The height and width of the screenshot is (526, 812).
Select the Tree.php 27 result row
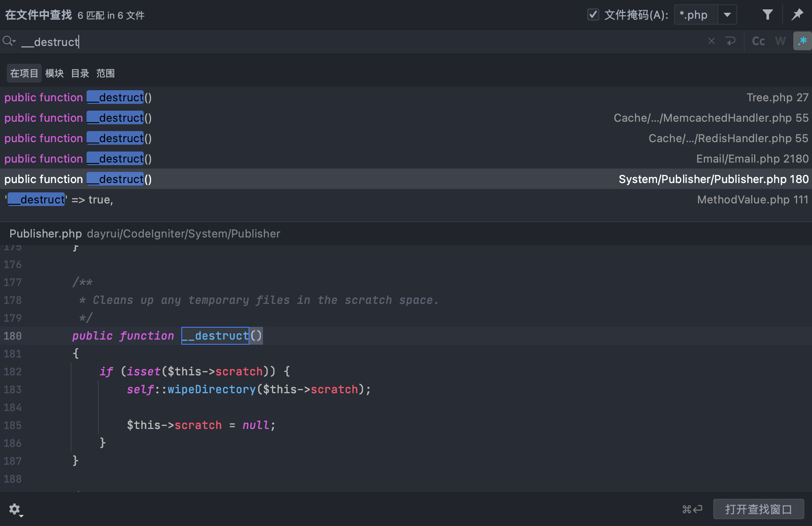point(406,97)
